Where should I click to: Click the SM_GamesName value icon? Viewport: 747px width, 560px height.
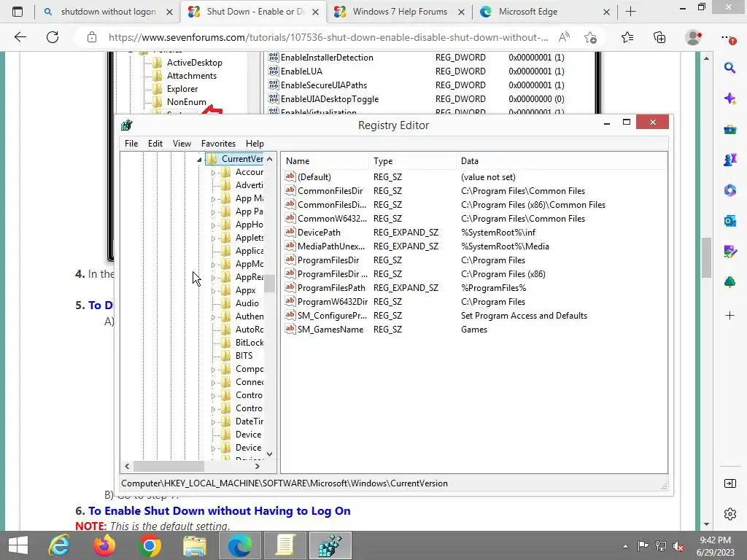coord(290,329)
